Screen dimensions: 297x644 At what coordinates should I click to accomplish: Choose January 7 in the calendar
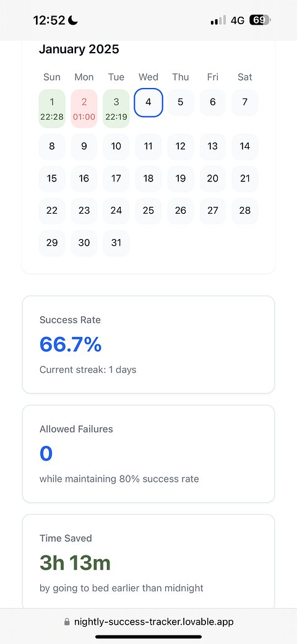coord(245,102)
